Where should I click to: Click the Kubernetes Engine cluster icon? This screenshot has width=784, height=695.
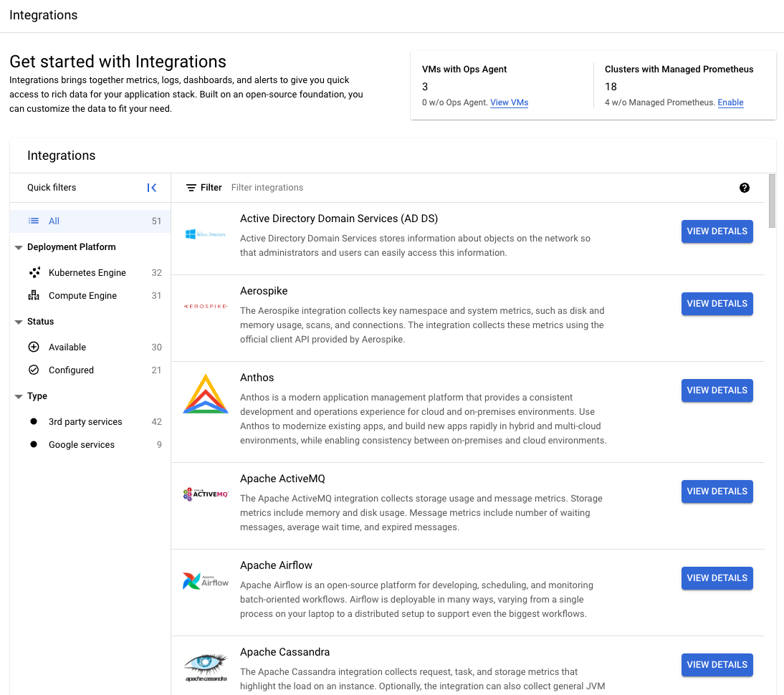(x=34, y=272)
